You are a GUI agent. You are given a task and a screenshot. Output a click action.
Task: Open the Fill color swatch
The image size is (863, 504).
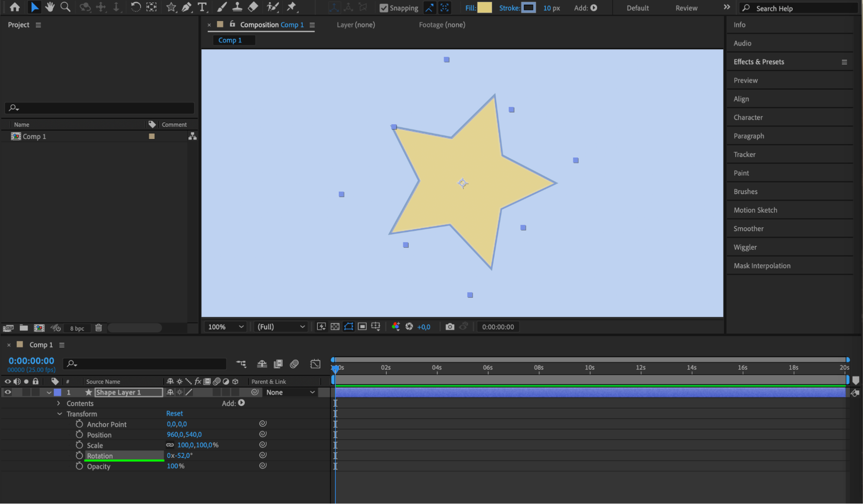(484, 8)
